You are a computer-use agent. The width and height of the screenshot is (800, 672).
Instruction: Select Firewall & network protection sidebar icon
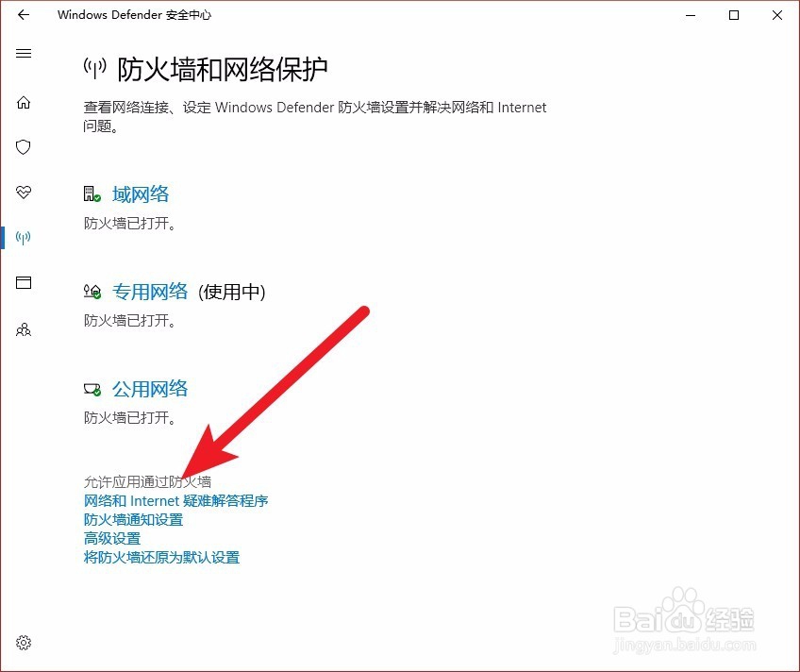click(24, 237)
